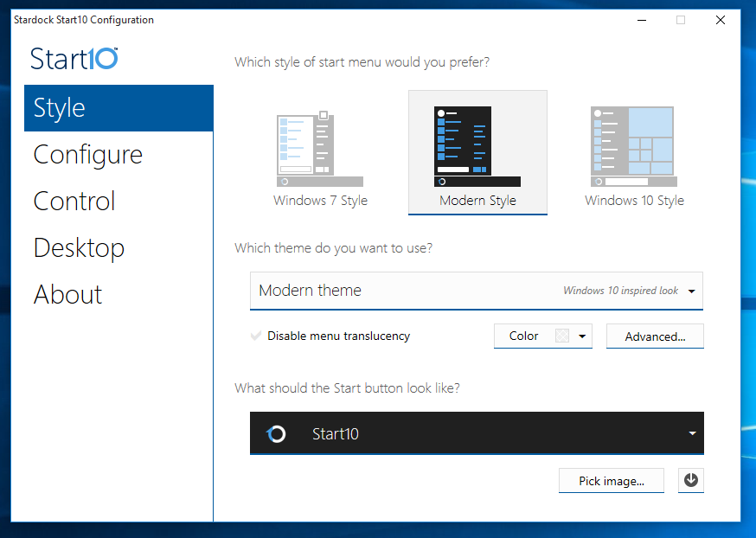Open the Style section in sidebar
Viewport: 756px width, 538px height.
(x=119, y=108)
